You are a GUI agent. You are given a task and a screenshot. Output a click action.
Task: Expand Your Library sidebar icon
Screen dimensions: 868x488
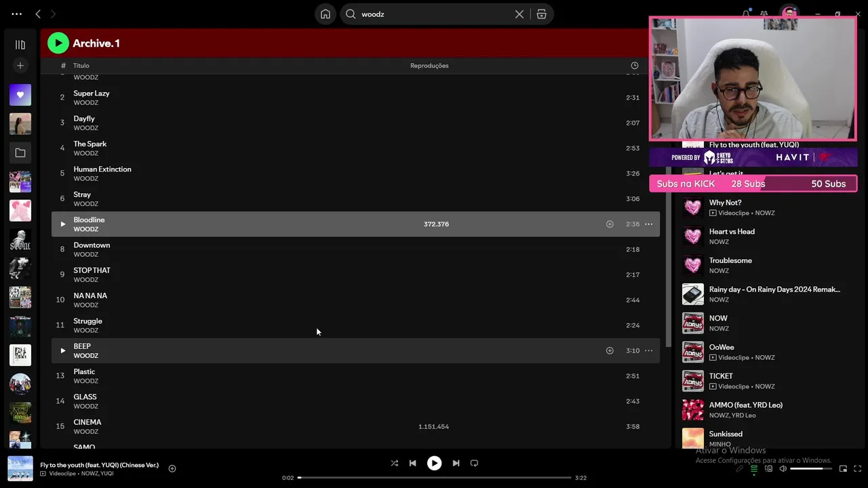point(20,45)
